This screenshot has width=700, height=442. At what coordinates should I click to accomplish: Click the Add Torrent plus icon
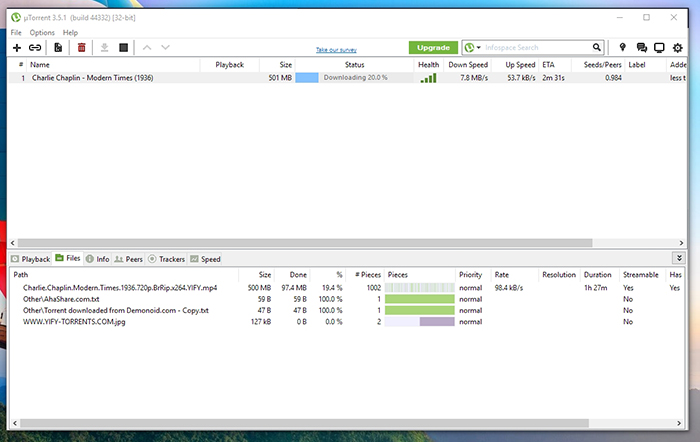pos(17,47)
